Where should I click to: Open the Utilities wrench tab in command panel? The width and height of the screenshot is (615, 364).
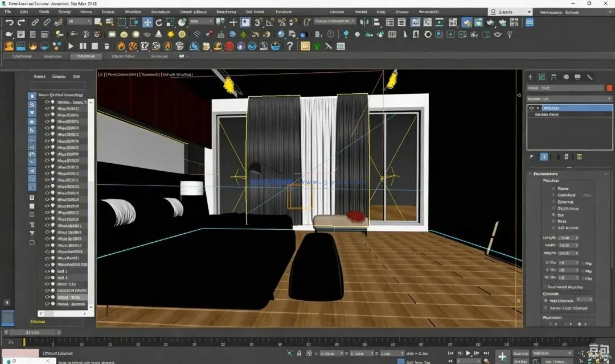(x=589, y=77)
